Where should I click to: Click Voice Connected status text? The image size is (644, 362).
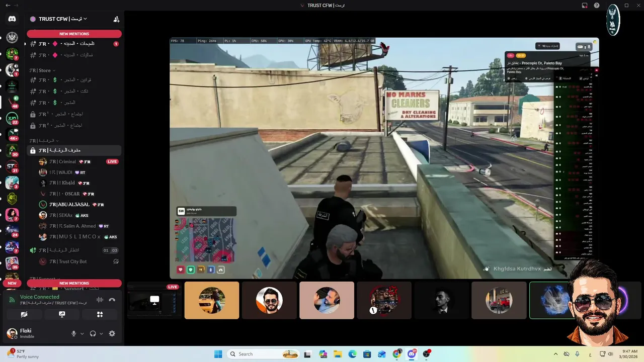coord(39,297)
